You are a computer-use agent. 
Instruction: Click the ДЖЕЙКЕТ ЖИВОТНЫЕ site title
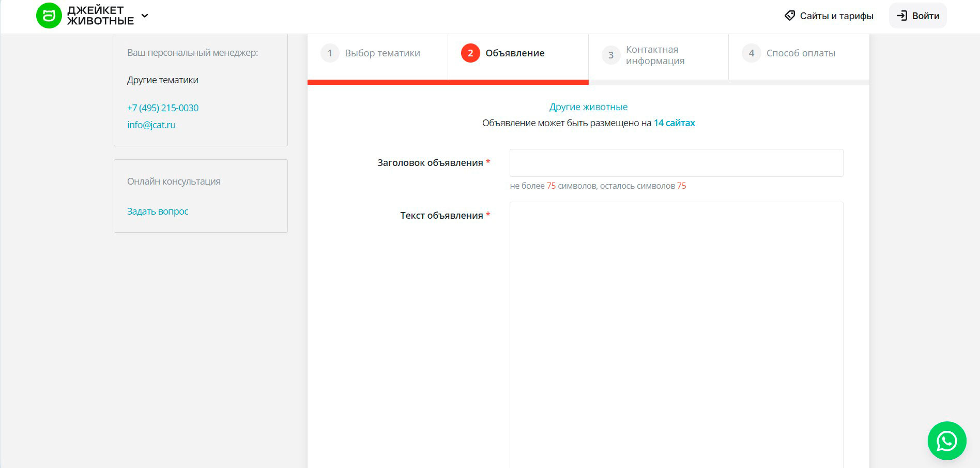pos(100,16)
